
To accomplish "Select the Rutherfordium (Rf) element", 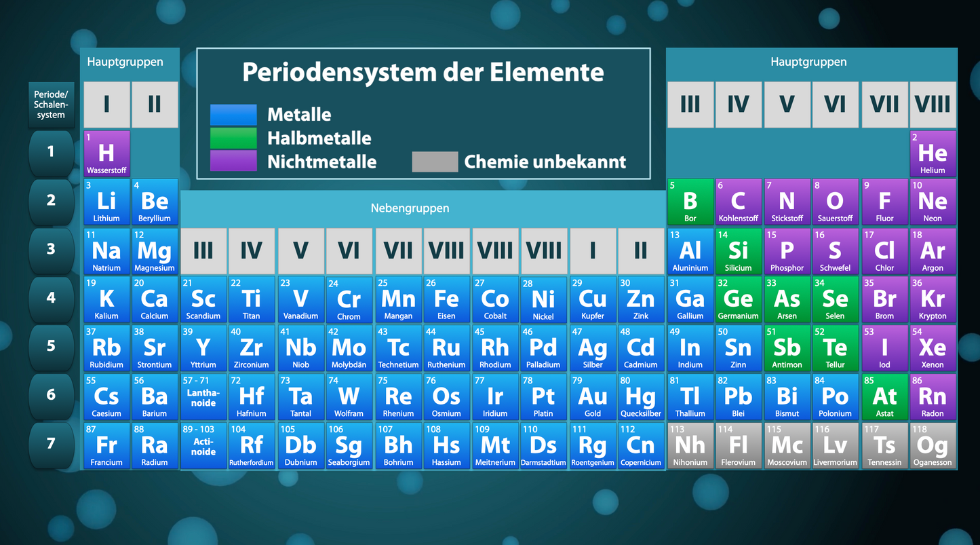I will [252, 446].
